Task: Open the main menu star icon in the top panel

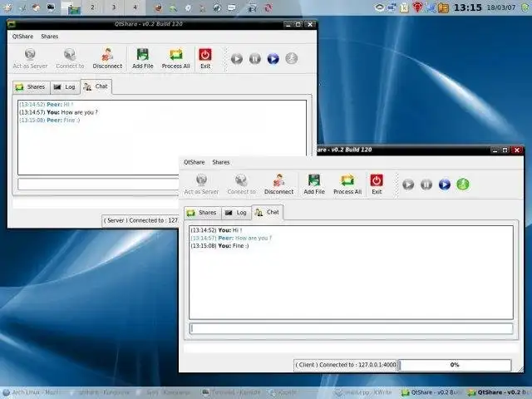Action: [7, 7]
